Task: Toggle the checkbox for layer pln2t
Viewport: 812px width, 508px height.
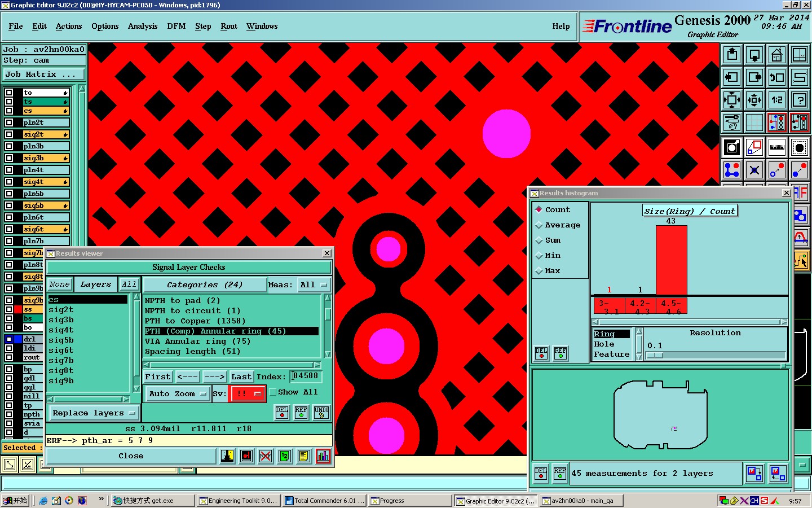Action: 9,122
